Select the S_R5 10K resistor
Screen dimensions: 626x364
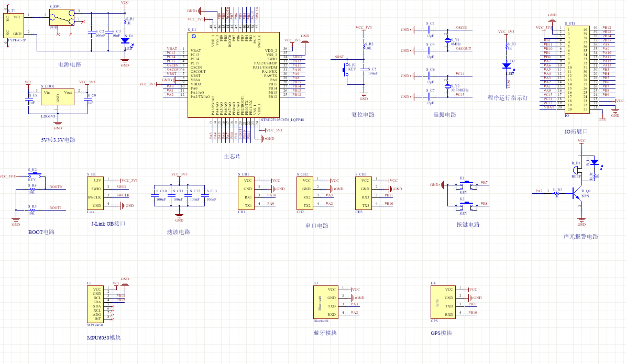[x=32, y=210]
